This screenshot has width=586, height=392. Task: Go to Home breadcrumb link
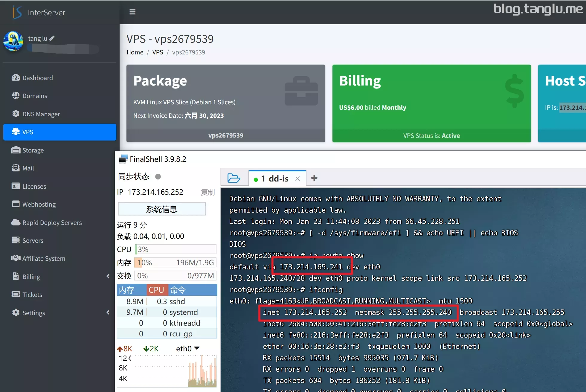point(135,52)
